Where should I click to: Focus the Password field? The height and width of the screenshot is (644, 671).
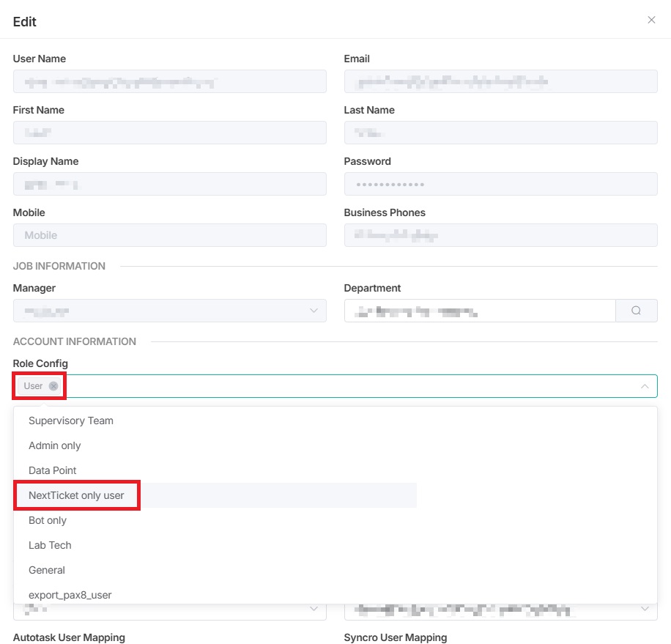pos(500,184)
